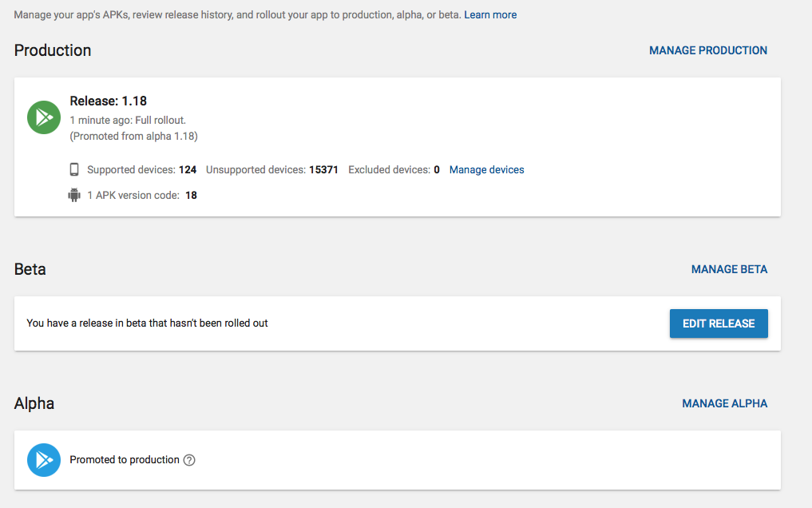The width and height of the screenshot is (812, 508).
Task: Click the Promoted to production text
Action: 125,460
